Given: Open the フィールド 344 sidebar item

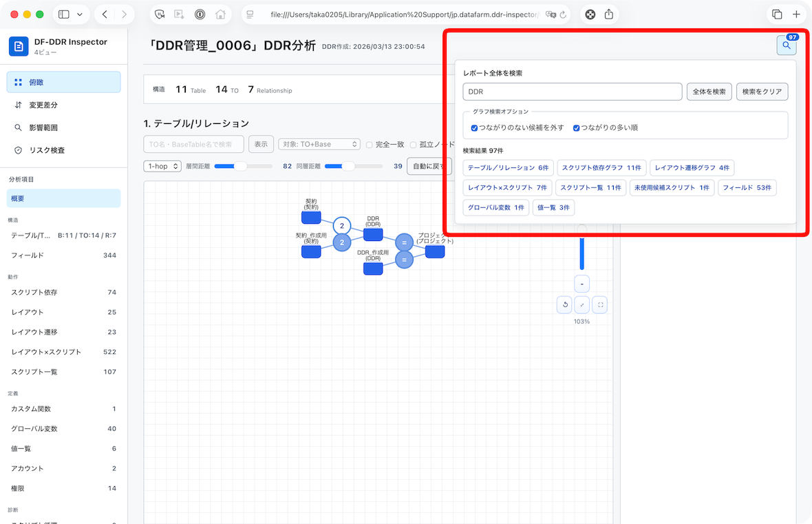Looking at the screenshot, I should pos(64,255).
